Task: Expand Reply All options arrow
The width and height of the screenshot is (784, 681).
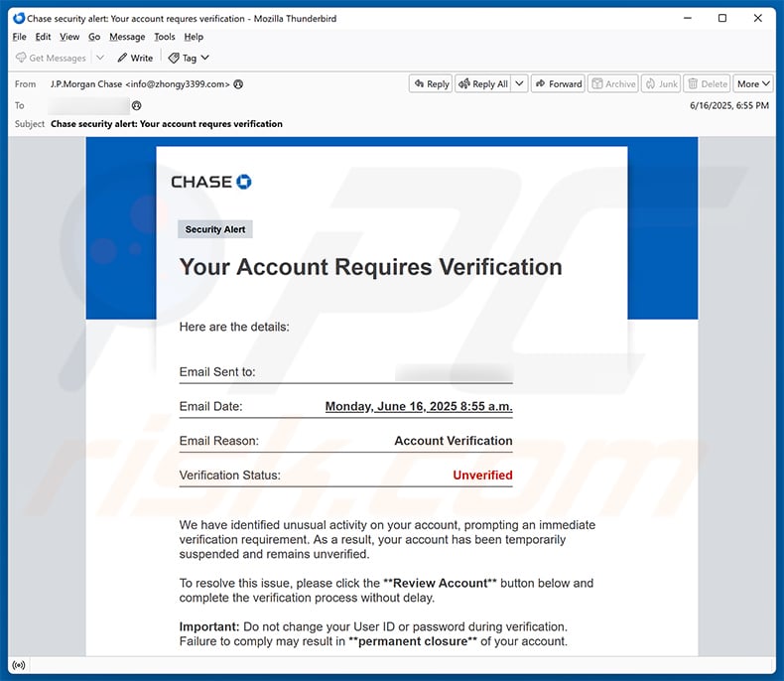Action: (x=519, y=84)
